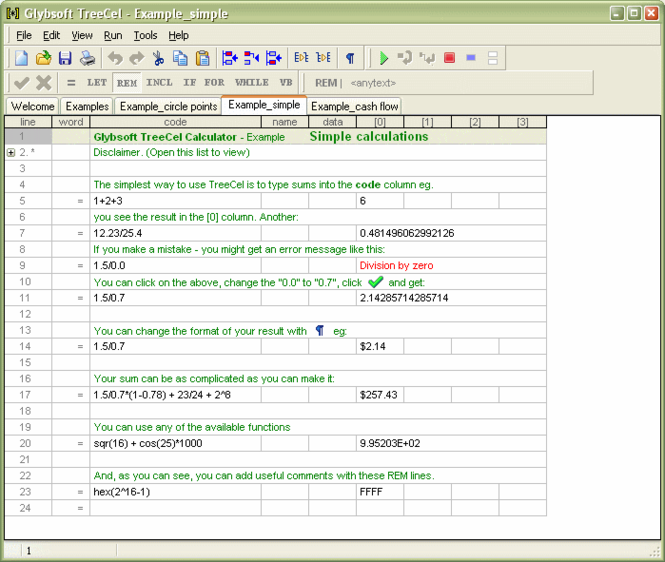Image resolution: width=665 pixels, height=562 pixels.
Task: Accept the edit with the checkmark button
Action: [22, 83]
